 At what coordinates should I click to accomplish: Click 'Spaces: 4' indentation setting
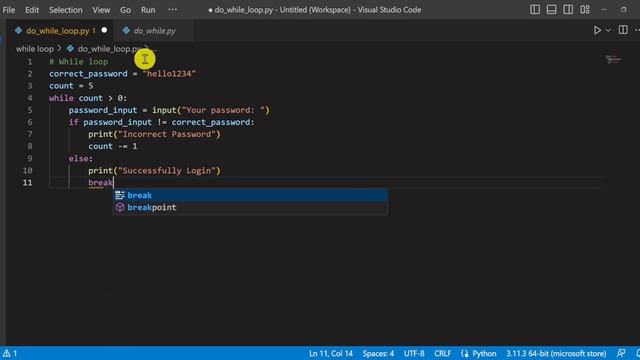pos(378,353)
